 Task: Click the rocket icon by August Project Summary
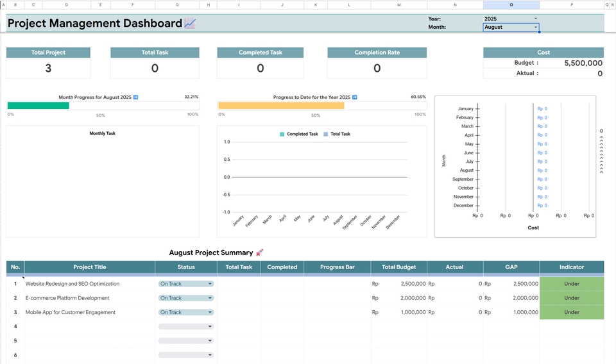tap(259, 253)
